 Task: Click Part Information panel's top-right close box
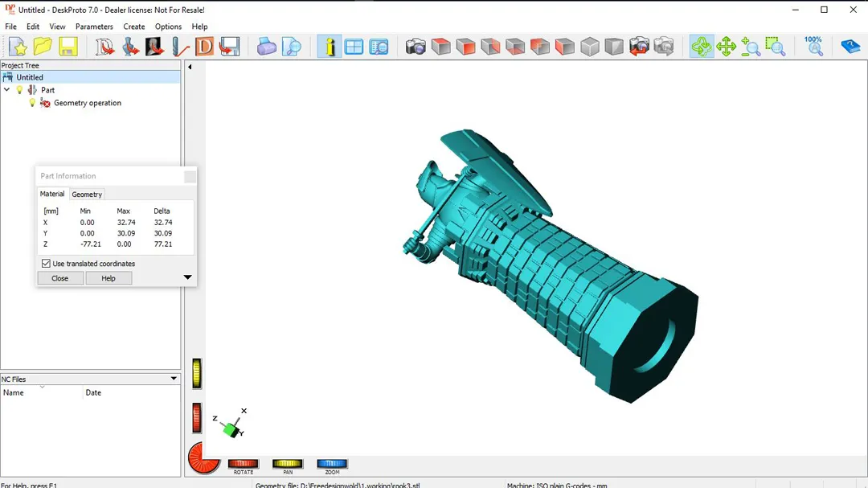tap(190, 176)
